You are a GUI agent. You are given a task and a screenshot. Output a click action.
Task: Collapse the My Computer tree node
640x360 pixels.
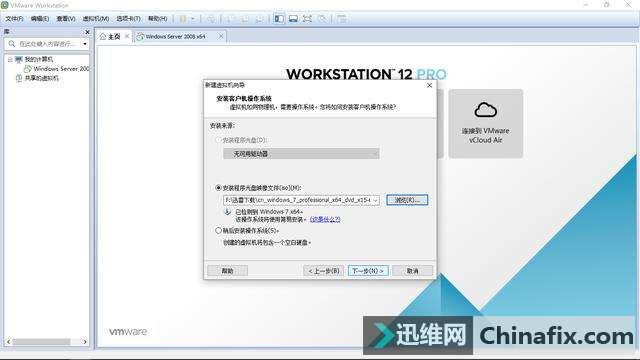tap(10, 60)
